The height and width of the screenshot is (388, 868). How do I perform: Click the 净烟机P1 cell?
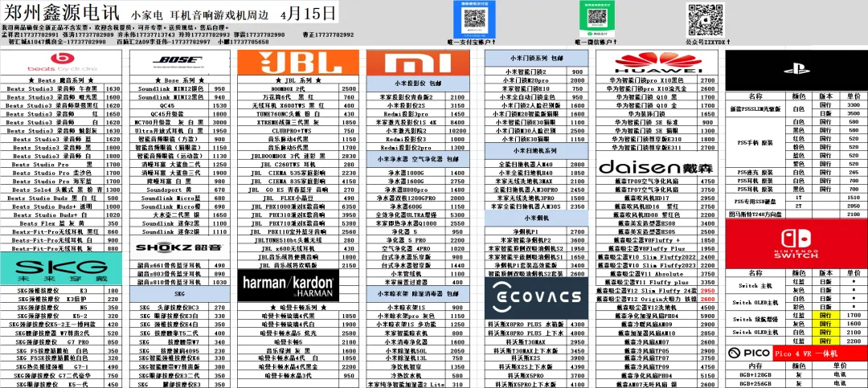[526, 231]
